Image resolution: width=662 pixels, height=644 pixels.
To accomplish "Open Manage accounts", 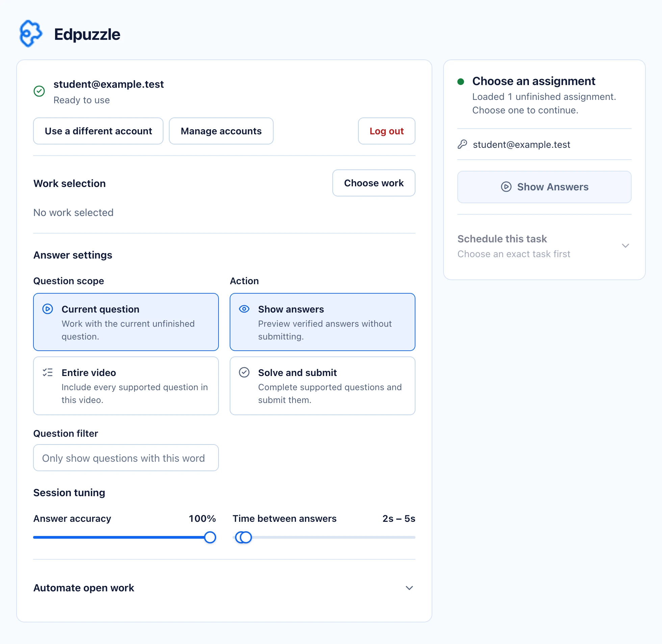I will [x=221, y=131].
